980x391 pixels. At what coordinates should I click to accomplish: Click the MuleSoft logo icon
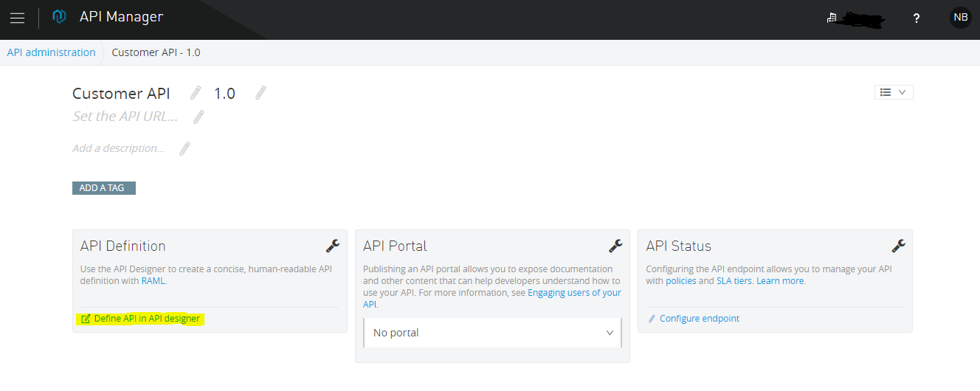[x=60, y=18]
